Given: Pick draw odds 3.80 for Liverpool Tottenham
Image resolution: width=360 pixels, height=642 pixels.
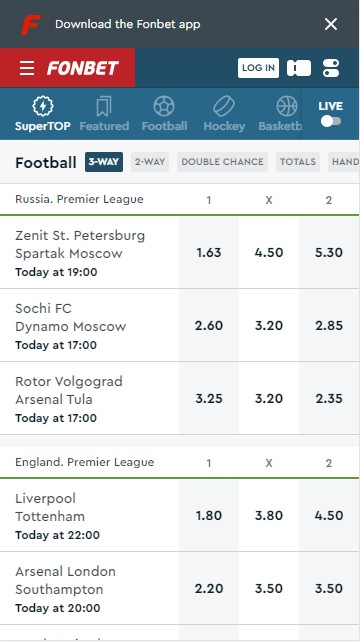Looking at the screenshot, I should tap(269, 515).
